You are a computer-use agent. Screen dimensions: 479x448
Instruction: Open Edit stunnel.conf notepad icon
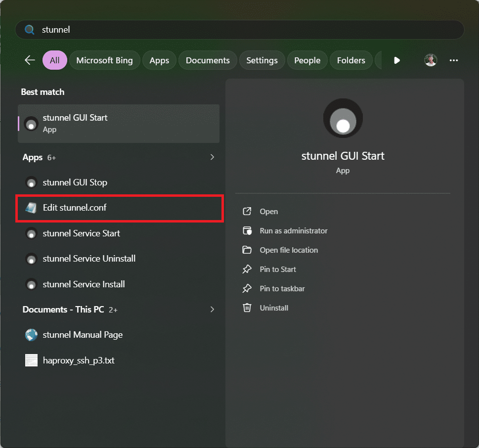[31, 208]
